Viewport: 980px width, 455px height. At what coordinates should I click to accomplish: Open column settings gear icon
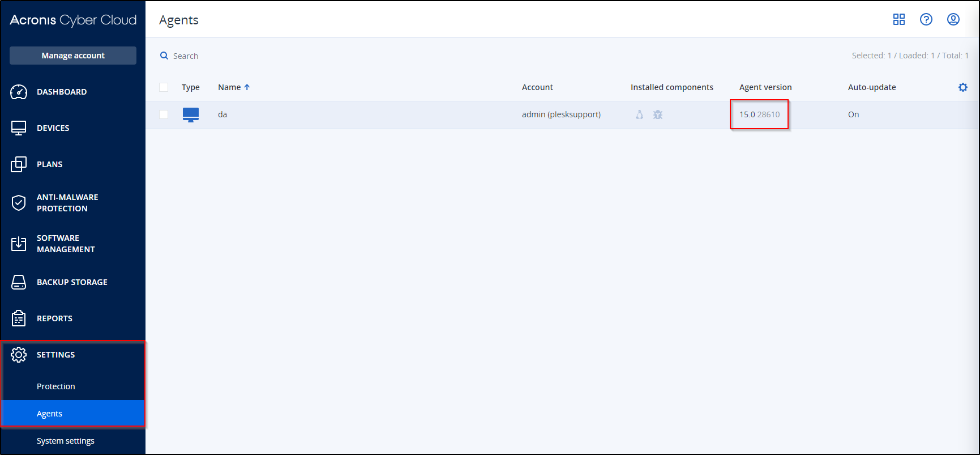tap(963, 87)
